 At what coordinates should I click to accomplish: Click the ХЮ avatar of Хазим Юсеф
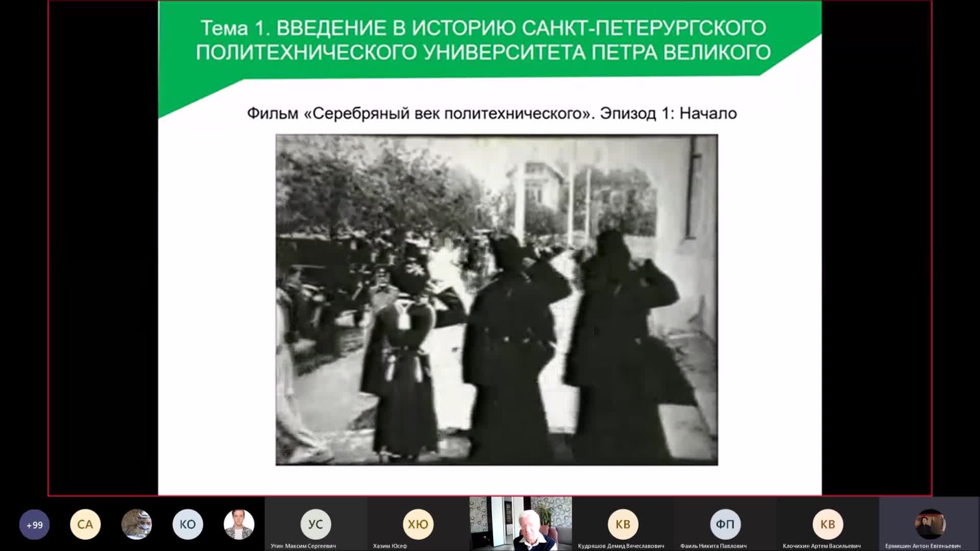418,524
